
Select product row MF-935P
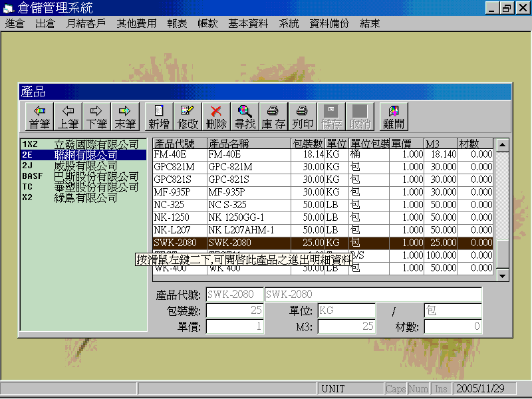pos(323,192)
